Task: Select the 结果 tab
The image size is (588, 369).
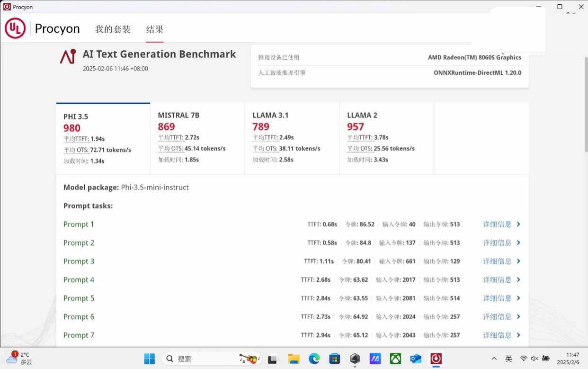Action: tap(154, 29)
